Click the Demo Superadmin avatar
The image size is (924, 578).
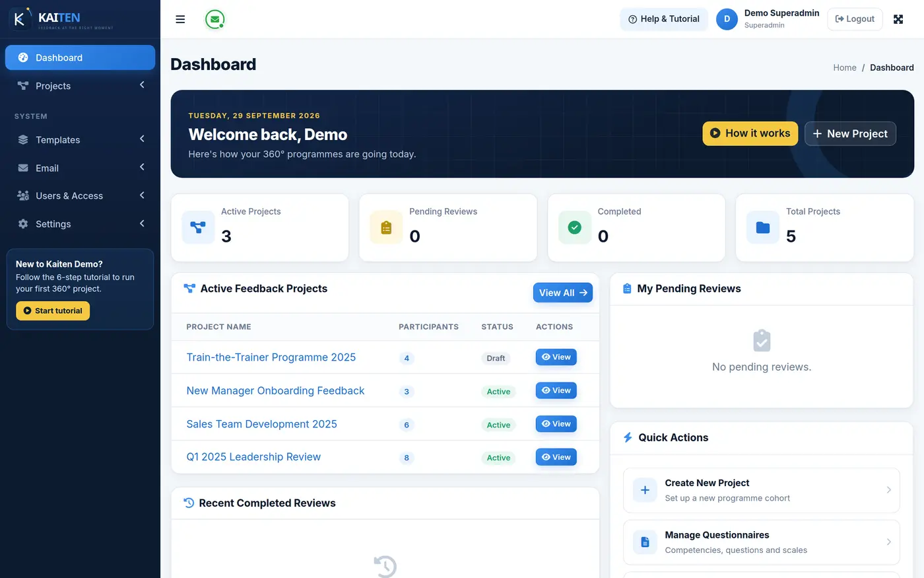coord(727,19)
